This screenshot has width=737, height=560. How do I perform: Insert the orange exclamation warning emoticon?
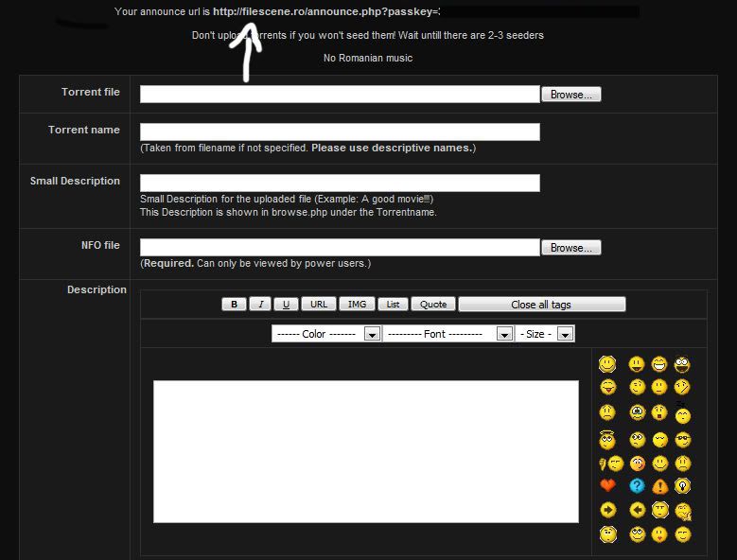click(659, 486)
